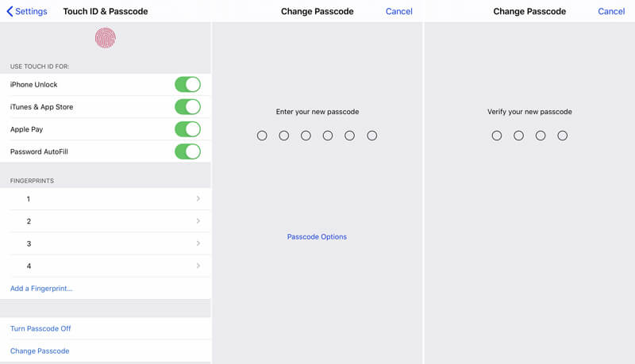Viewport: 635px width, 364px height.
Task: Cancel the Enter new passcode screen
Action: coord(398,11)
